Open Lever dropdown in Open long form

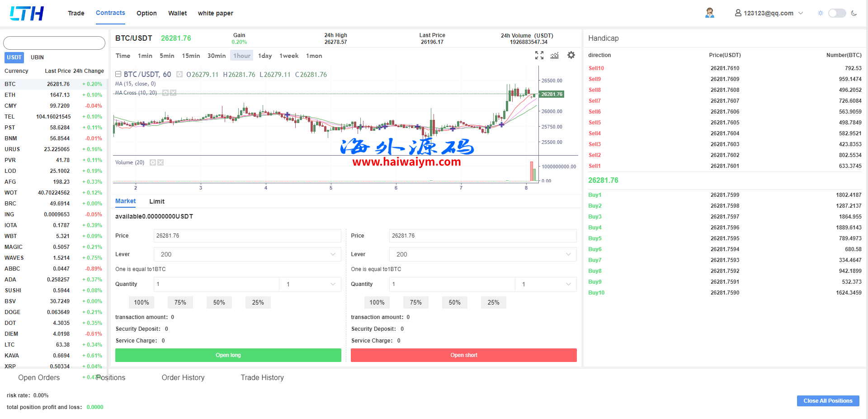pos(247,254)
